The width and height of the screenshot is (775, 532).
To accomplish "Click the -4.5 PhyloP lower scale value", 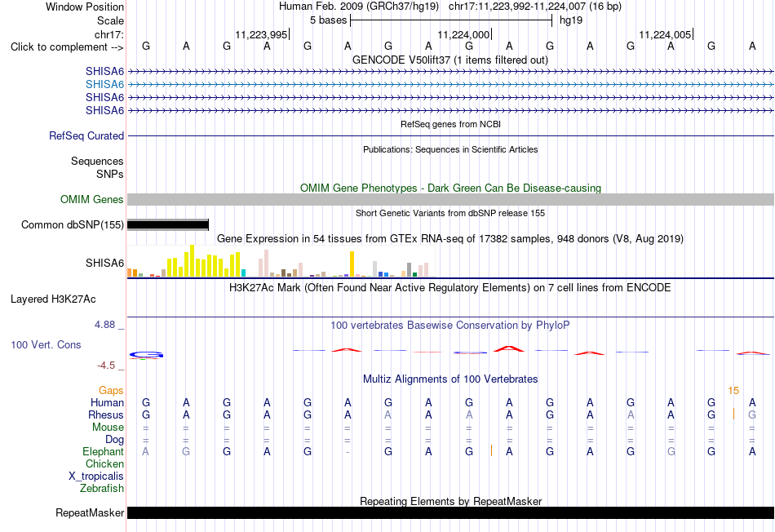I will (x=106, y=366).
